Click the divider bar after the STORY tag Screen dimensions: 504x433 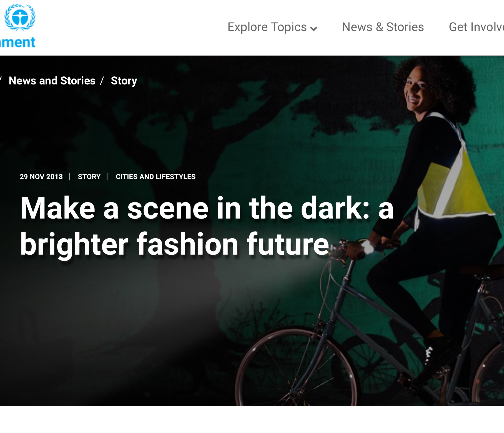tap(107, 177)
